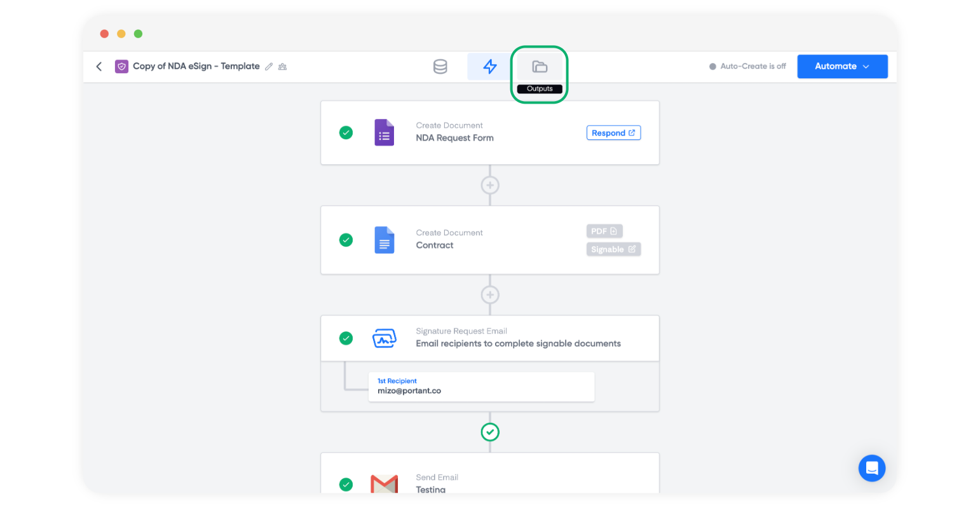Click the Respond link button
This screenshot has width=980, height=510.
(x=613, y=133)
